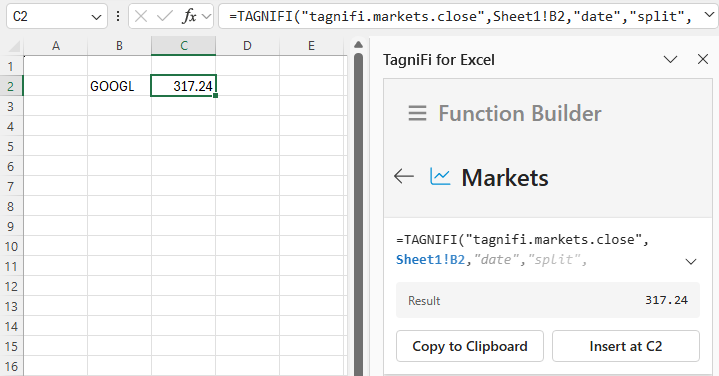Click the "split" parameter in formula preview
719x376 pixels.
click(554, 260)
